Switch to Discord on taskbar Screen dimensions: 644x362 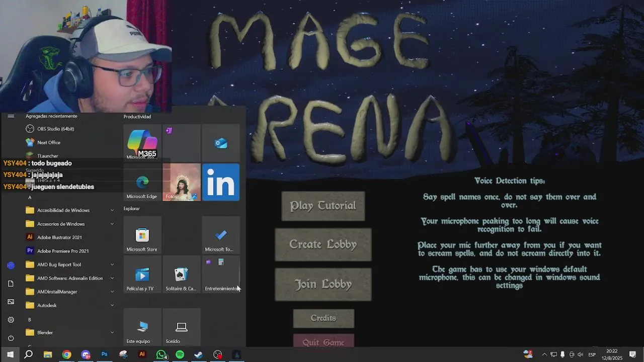86,354
